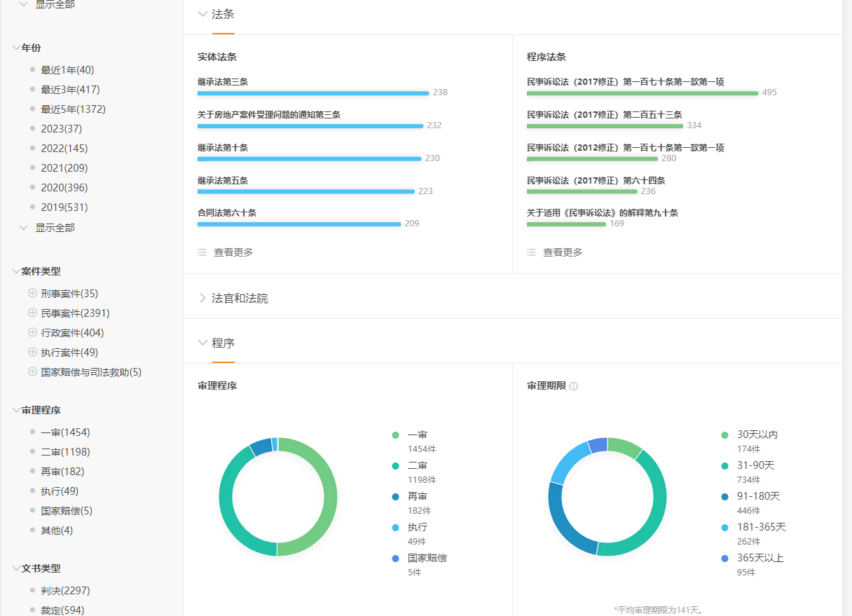Filter by year 2020(396)
The width and height of the screenshot is (852, 616).
[64, 188]
